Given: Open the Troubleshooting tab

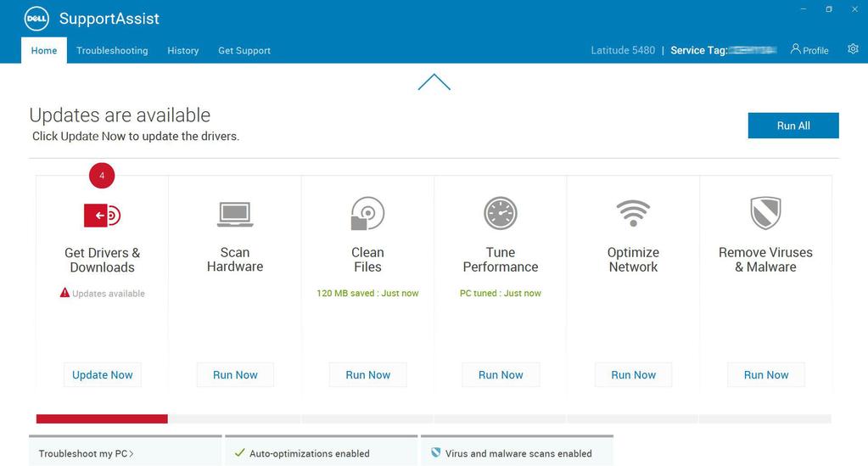Looking at the screenshot, I should pos(112,50).
